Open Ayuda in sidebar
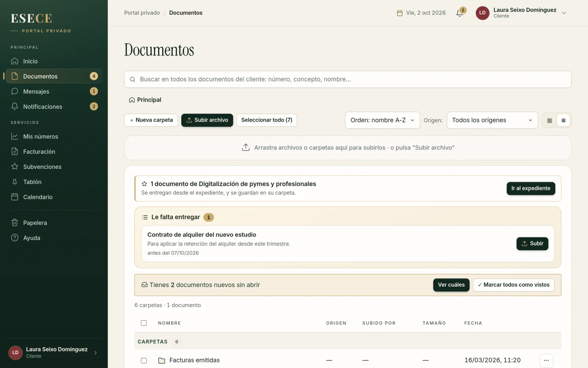 pyautogui.click(x=54, y=238)
